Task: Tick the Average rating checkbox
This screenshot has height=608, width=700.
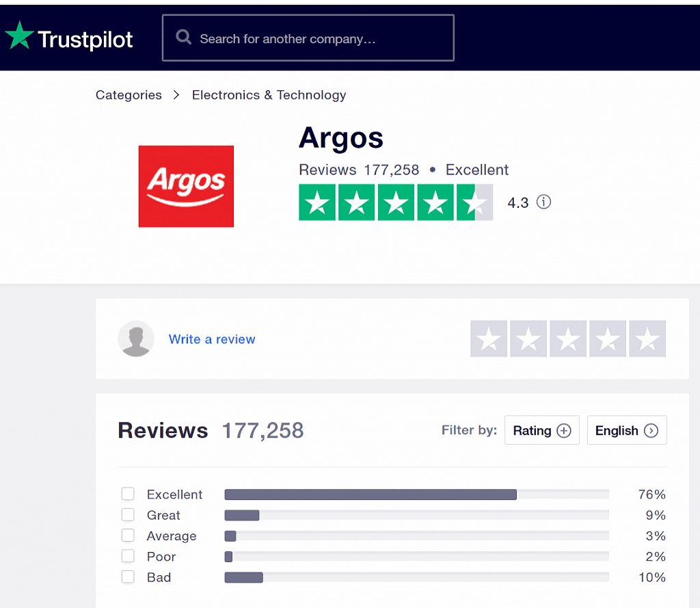Action: tap(128, 536)
